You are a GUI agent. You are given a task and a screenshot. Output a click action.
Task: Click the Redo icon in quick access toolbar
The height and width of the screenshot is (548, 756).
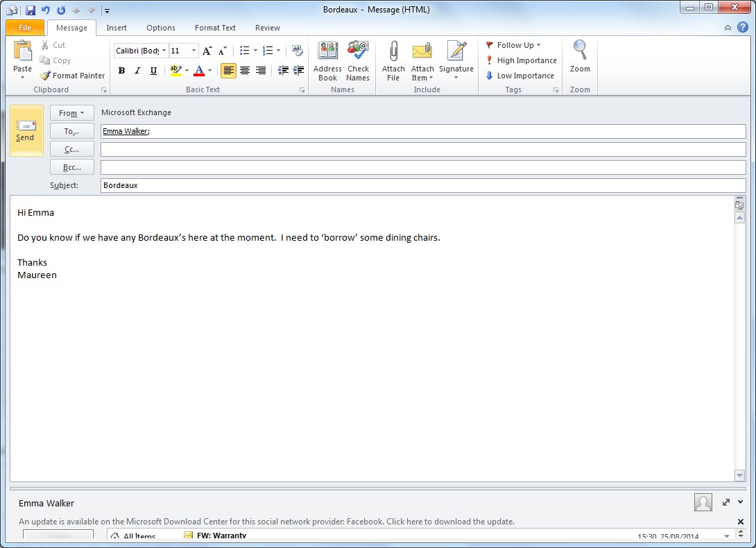click(61, 10)
